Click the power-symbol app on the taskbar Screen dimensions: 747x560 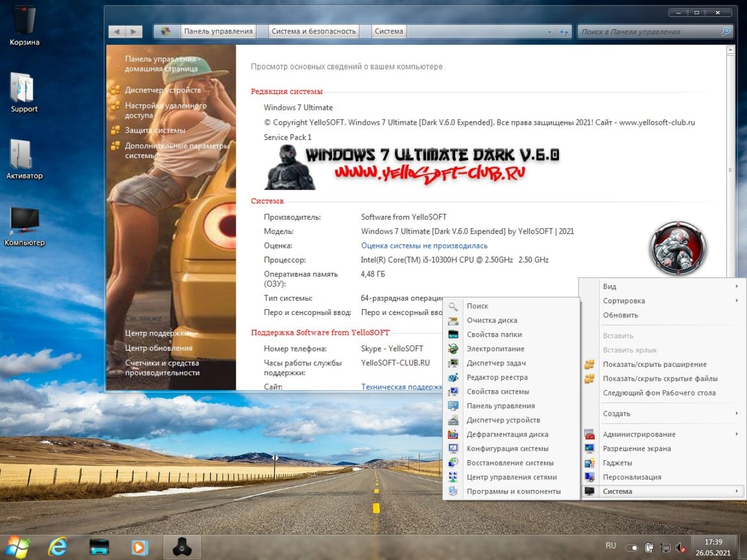(182, 547)
